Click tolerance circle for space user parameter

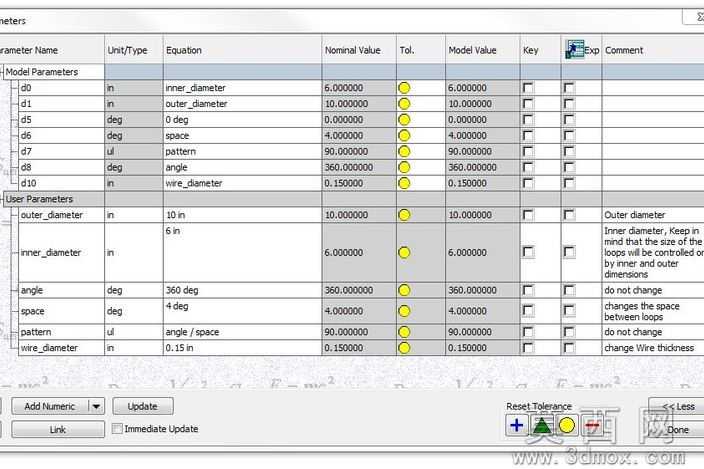[x=404, y=311]
